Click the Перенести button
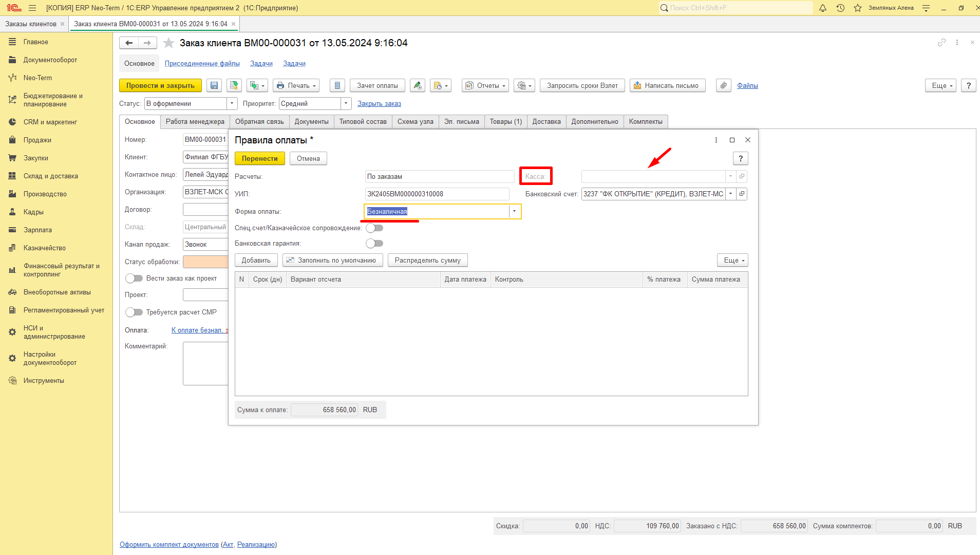980x555 pixels. pyautogui.click(x=260, y=159)
